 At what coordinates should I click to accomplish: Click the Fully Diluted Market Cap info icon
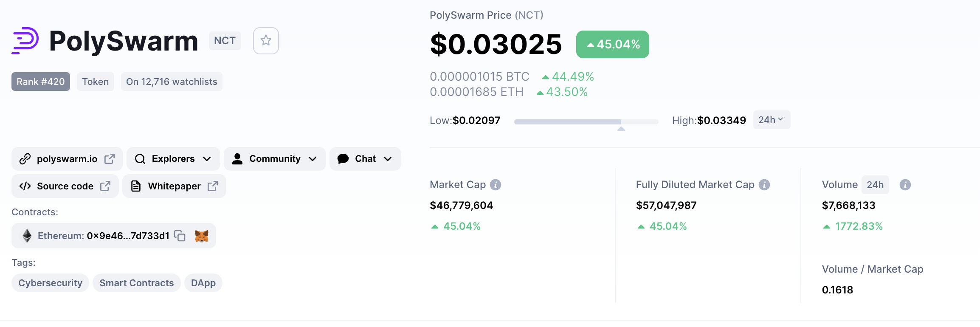(764, 185)
